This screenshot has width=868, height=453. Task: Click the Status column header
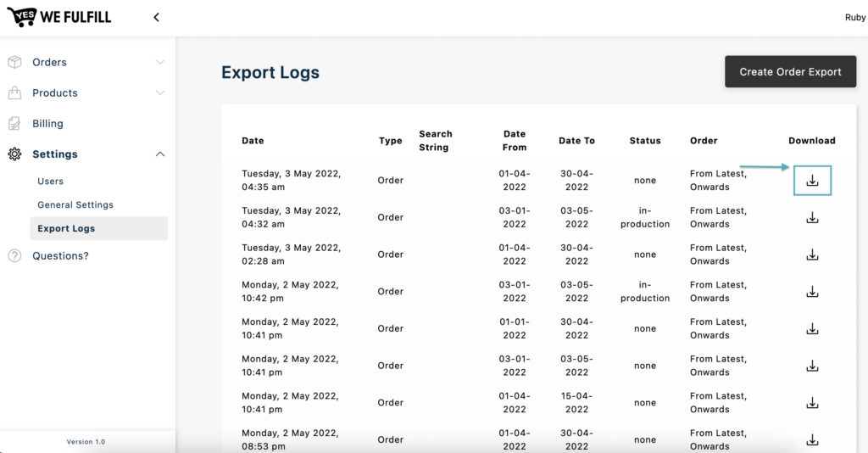(645, 141)
